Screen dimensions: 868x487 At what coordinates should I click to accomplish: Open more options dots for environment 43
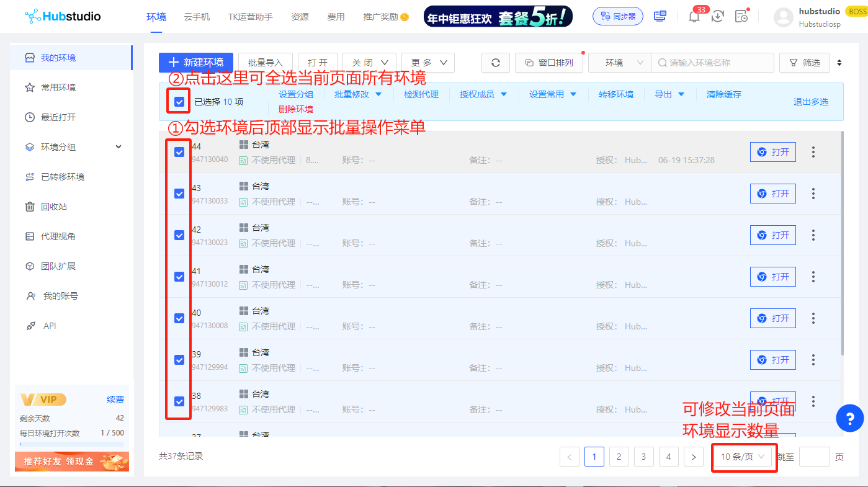813,194
